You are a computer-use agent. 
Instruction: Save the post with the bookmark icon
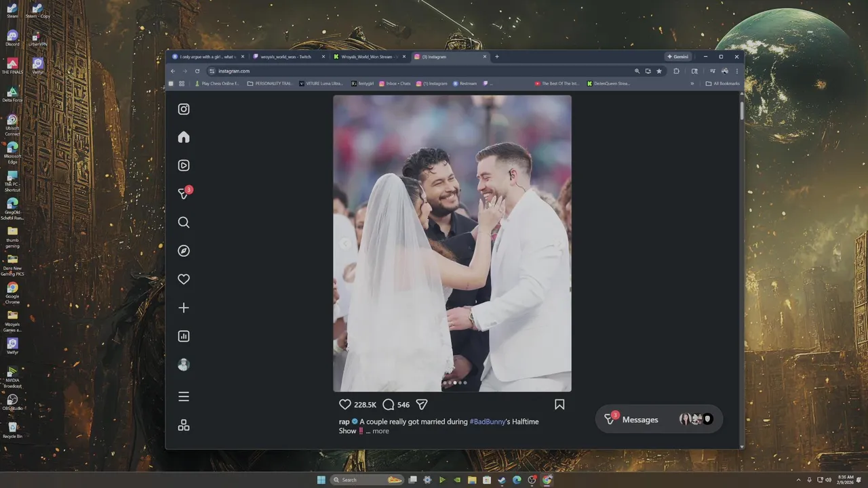click(x=559, y=405)
